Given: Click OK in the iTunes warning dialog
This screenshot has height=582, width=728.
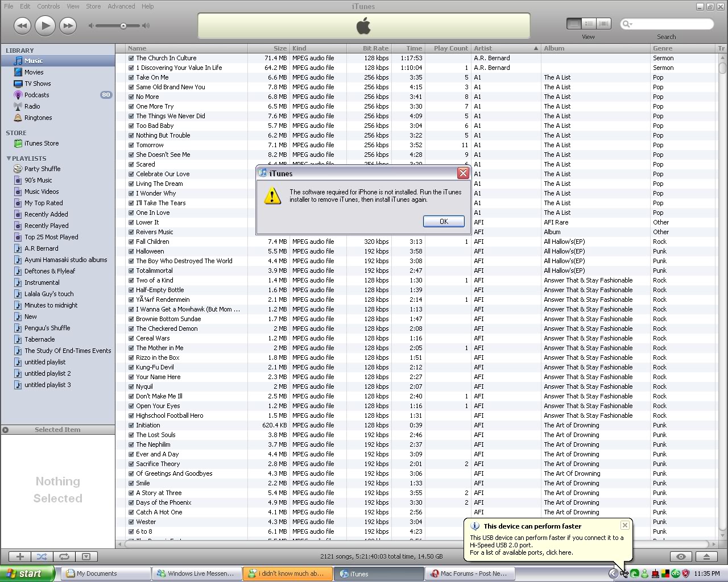Looking at the screenshot, I should 444,222.
